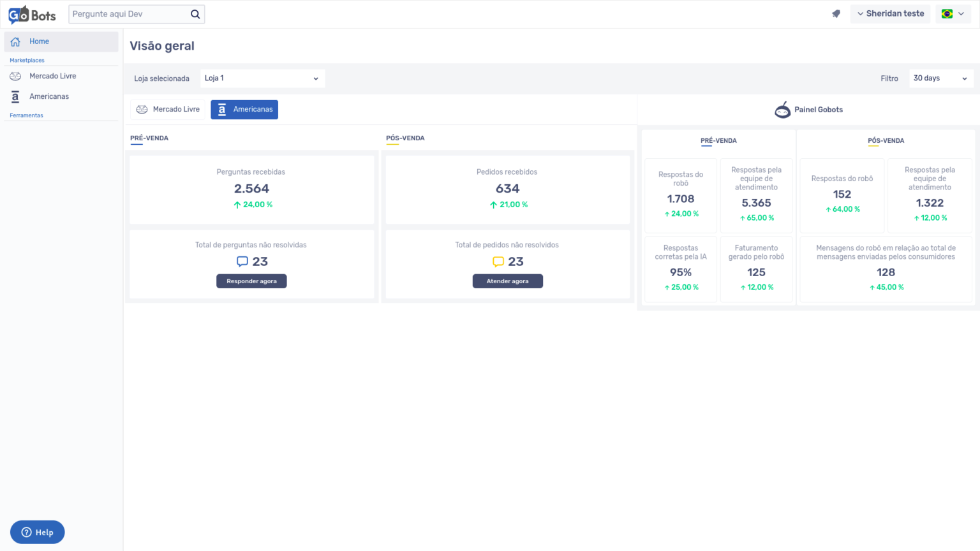Click the search magnifier icon

195,14
